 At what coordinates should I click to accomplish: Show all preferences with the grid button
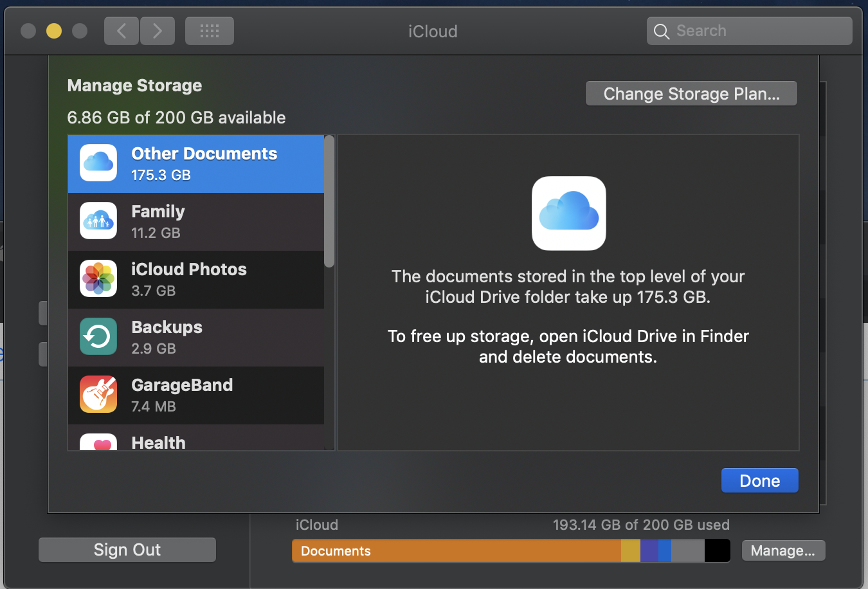point(210,31)
